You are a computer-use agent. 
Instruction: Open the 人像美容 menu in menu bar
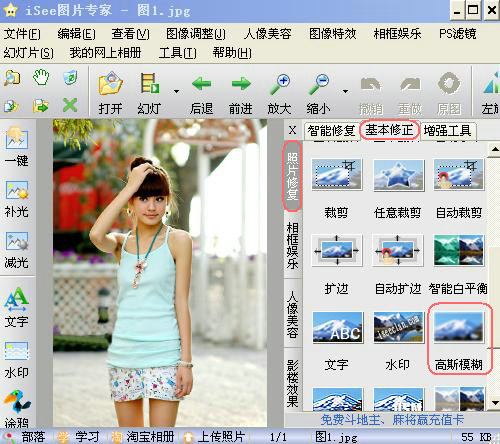(267, 34)
